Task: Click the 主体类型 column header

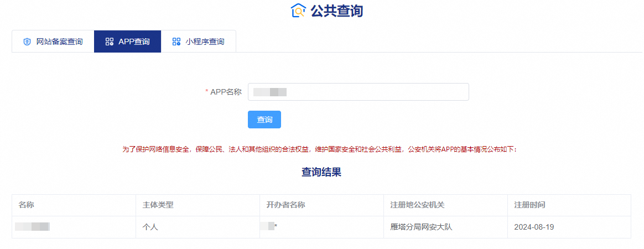Action: [x=158, y=205]
